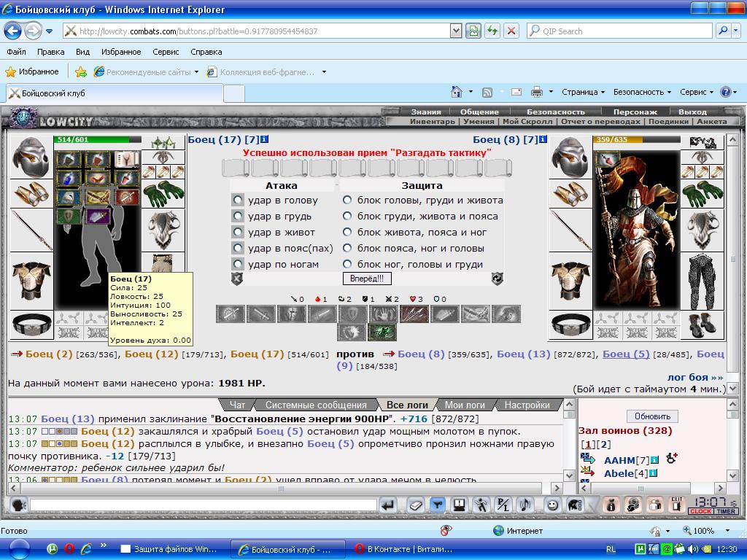Click the Вперёд!!! button
The height and width of the screenshot is (560, 747).
(367, 279)
